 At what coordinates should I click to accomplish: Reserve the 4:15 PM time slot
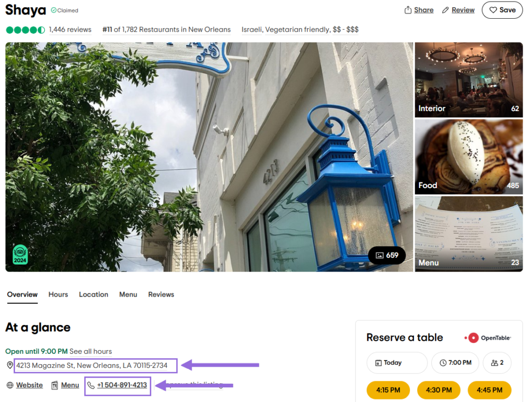(388, 390)
